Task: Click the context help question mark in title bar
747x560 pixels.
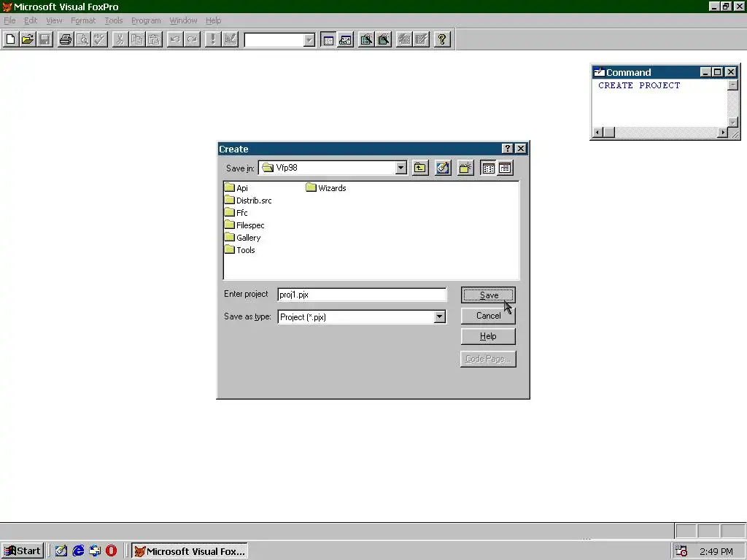Action: [x=508, y=149]
